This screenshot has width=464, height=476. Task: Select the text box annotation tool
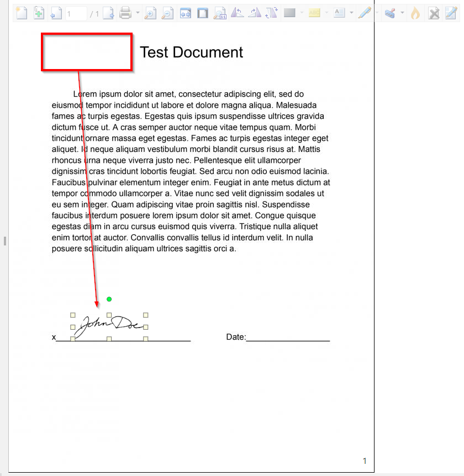tap(339, 13)
